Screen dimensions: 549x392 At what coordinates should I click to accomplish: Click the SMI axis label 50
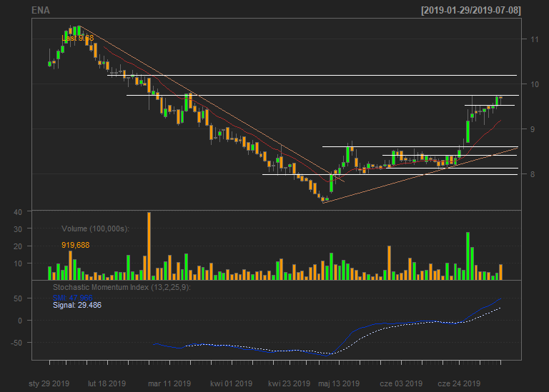tap(18, 298)
